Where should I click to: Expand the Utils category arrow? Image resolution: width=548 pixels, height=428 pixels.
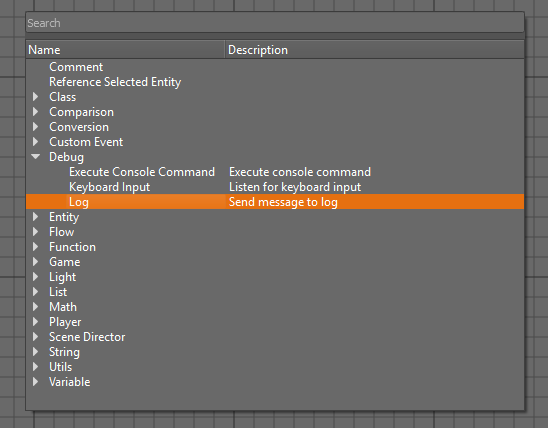pyautogui.click(x=35, y=367)
